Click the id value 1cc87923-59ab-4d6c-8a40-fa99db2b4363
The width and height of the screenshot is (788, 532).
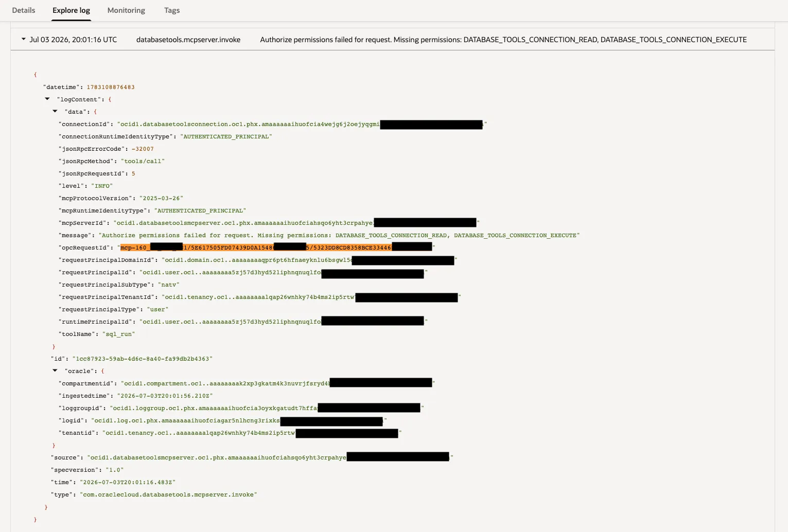143,359
